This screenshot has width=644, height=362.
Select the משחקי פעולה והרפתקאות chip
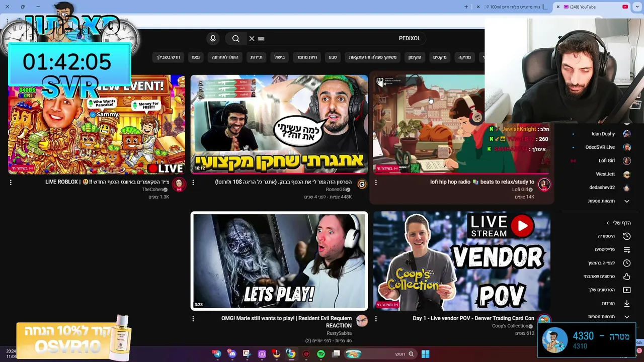coord(372,57)
